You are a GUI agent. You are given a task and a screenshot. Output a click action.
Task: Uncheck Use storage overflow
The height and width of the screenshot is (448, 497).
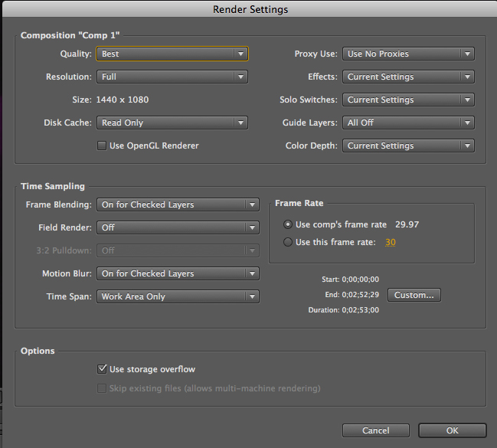point(102,369)
